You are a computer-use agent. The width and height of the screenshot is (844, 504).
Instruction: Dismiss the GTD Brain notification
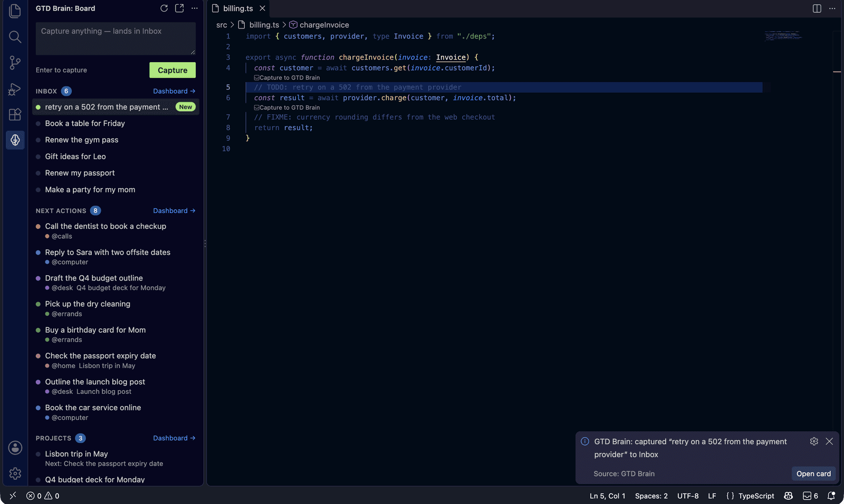tap(829, 441)
